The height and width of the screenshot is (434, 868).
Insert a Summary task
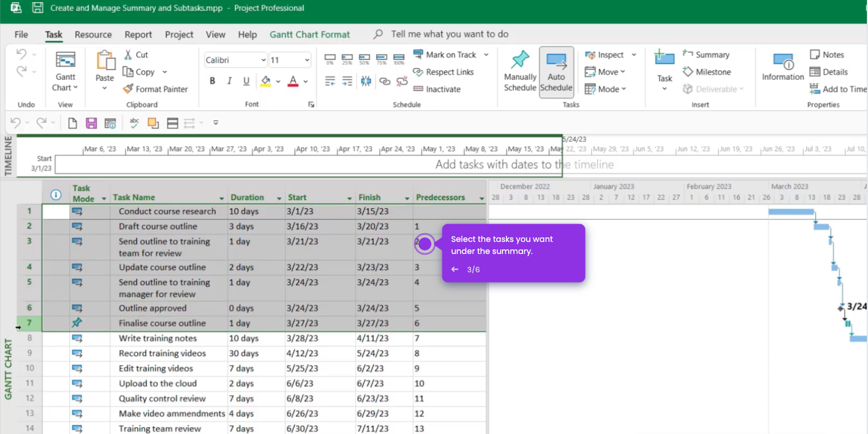[706, 54]
